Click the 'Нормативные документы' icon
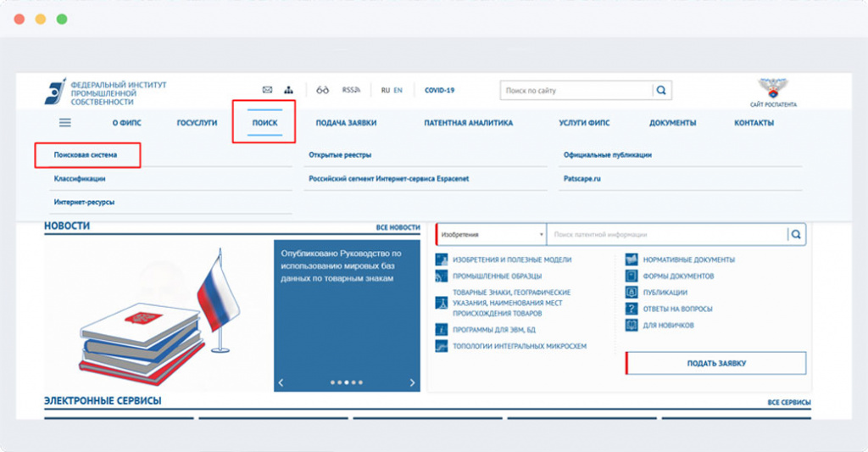868x452 pixels. point(631,259)
